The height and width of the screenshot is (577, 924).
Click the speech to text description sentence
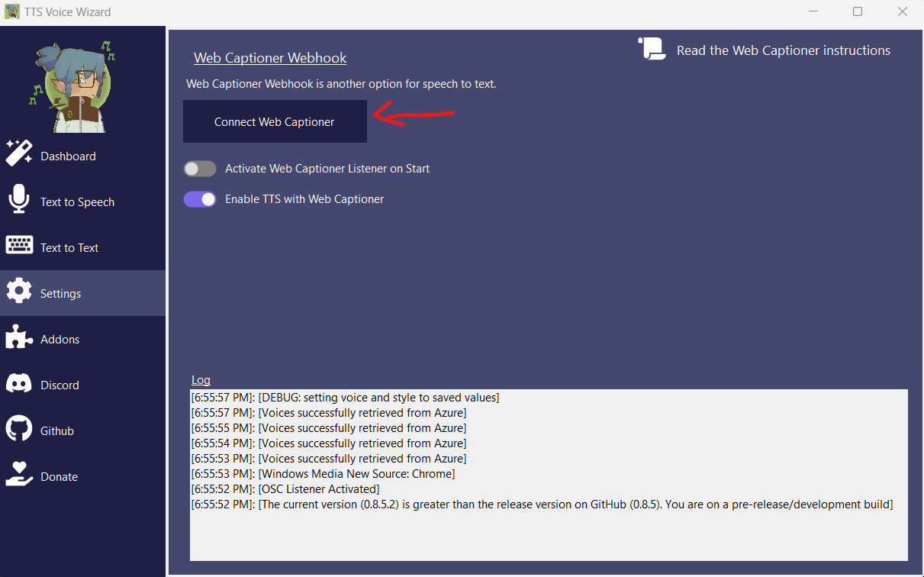coord(341,84)
